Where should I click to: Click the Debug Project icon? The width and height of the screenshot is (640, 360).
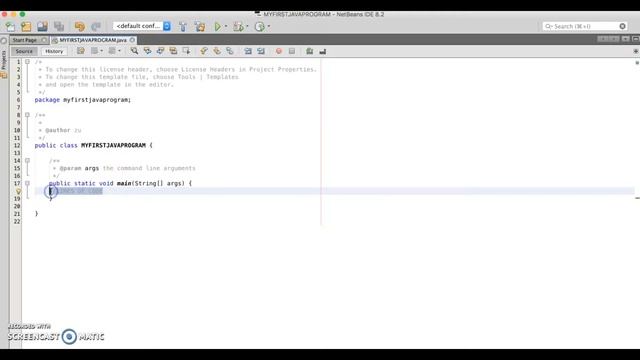(x=238, y=27)
